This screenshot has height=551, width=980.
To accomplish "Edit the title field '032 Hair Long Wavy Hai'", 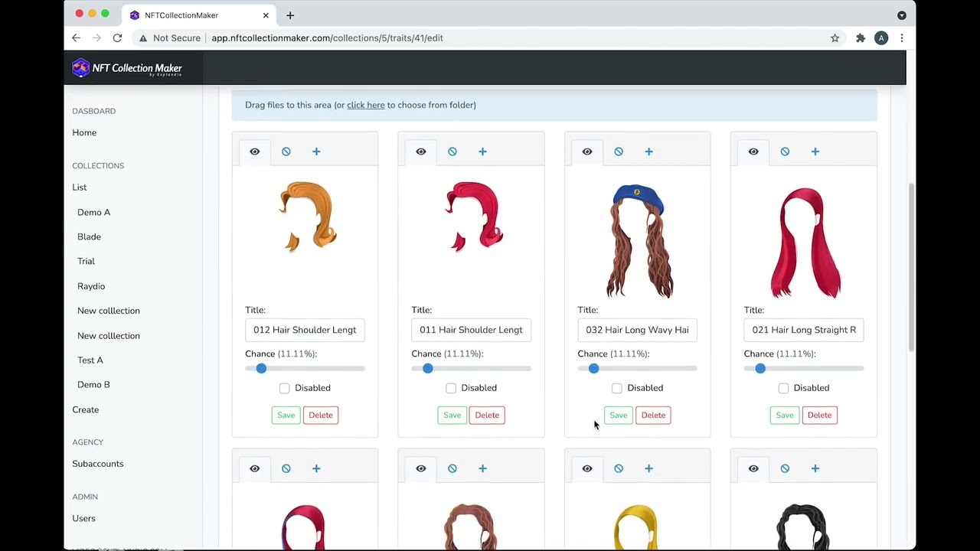I will [x=637, y=330].
